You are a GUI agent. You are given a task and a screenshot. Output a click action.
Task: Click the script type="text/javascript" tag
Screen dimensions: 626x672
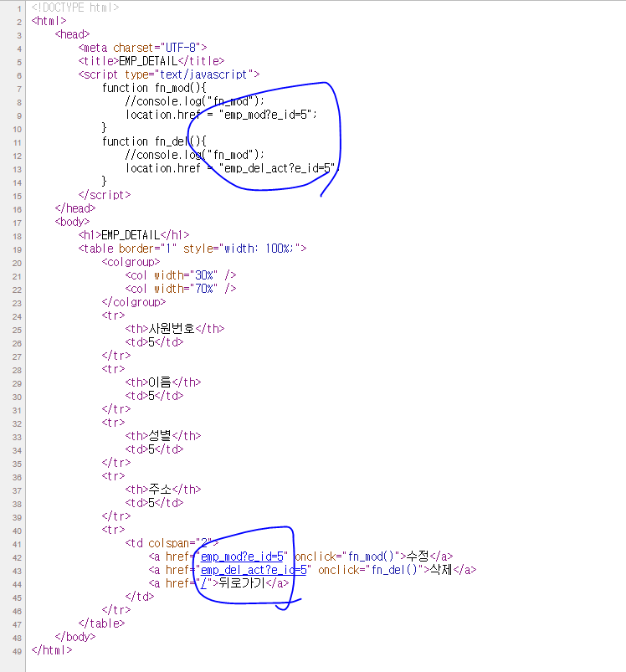coord(169,74)
